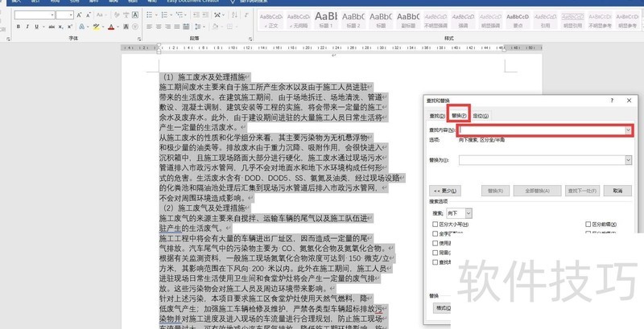Click the numbered list icon

pyautogui.click(x=164, y=15)
